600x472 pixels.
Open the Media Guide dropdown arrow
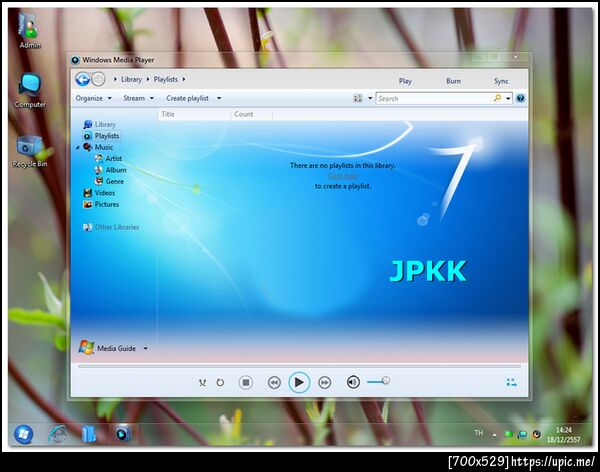coord(145,348)
